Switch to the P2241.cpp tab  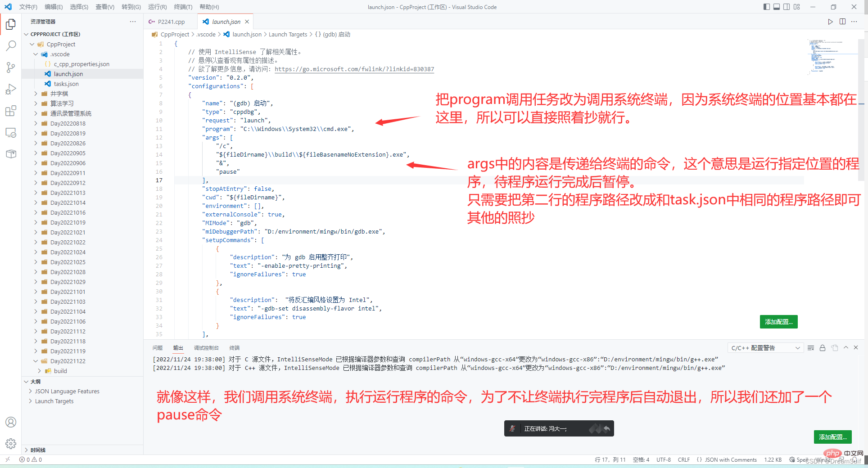(171, 22)
